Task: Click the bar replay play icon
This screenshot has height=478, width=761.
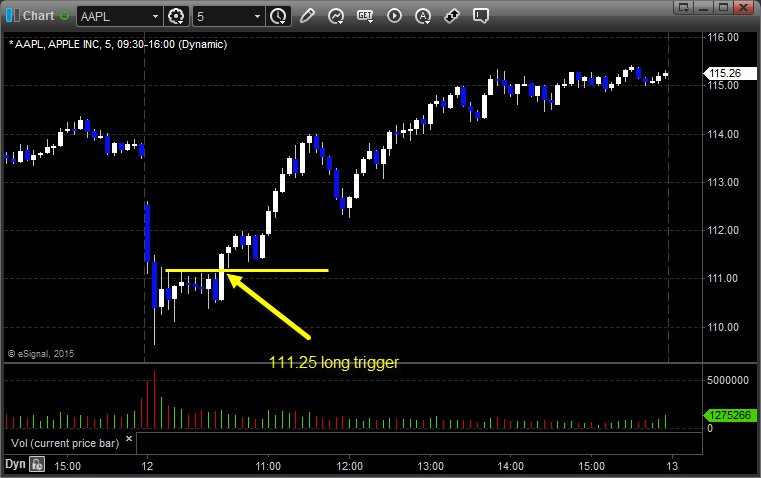Action: 394,16
